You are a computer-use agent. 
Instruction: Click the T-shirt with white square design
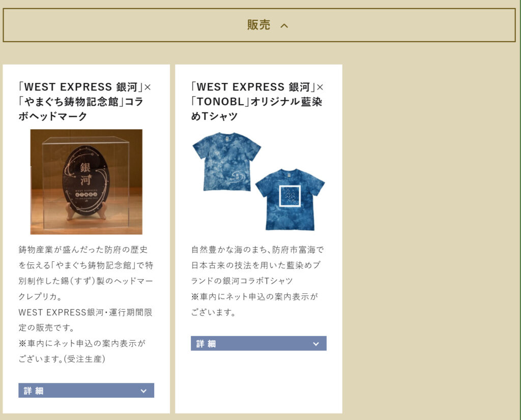click(290, 199)
